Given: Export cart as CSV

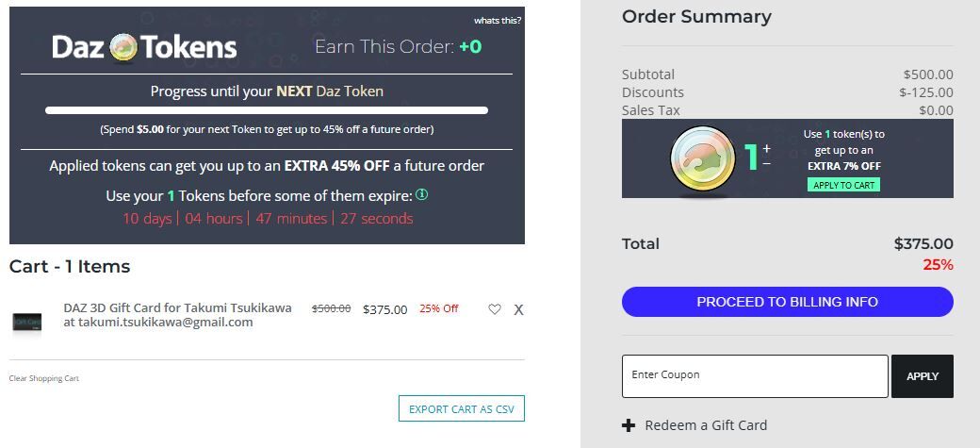Looking at the screenshot, I should point(462,409).
